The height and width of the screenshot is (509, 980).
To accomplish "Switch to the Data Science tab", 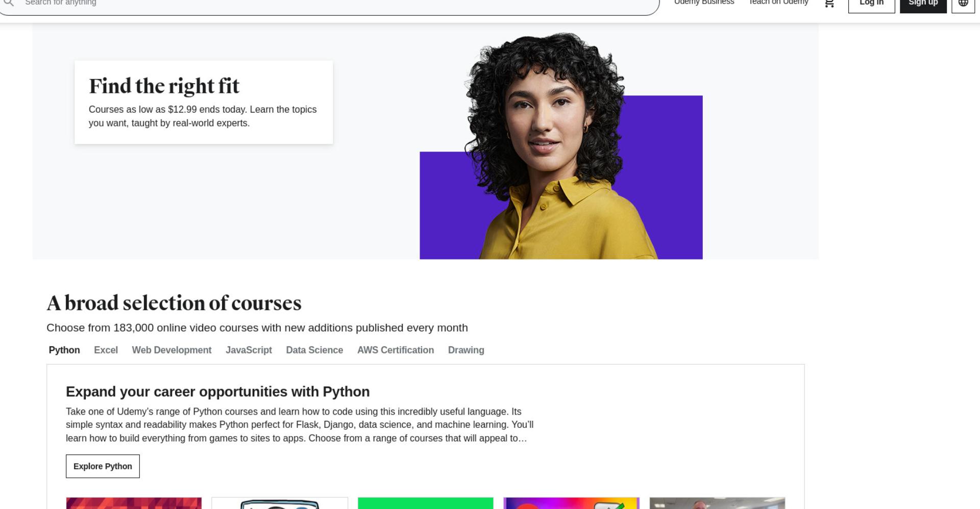I will [x=314, y=350].
